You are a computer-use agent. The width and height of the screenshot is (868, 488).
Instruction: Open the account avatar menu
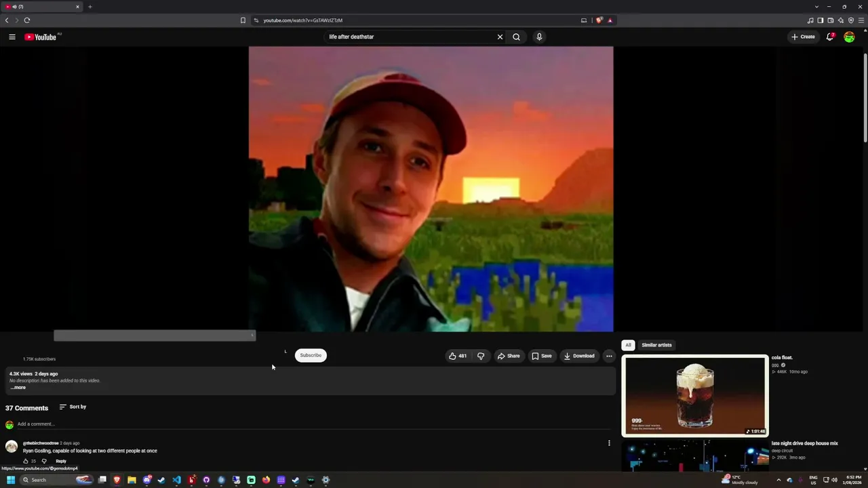849,37
